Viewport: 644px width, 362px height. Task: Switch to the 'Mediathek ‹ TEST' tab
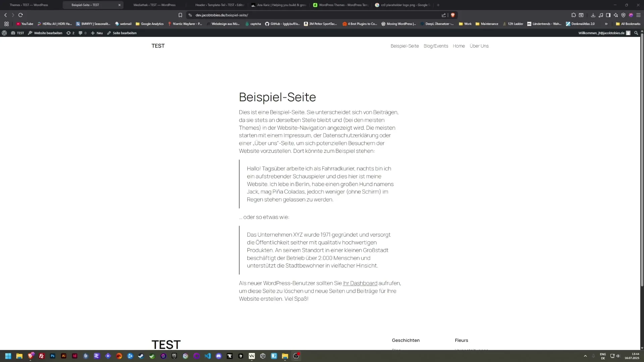[x=154, y=5]
